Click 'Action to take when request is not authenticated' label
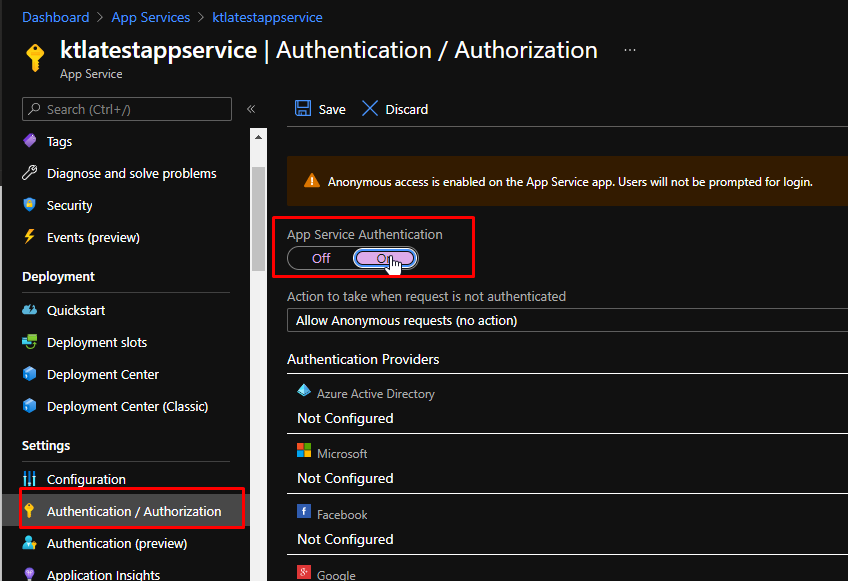 (x=426, y=296)
